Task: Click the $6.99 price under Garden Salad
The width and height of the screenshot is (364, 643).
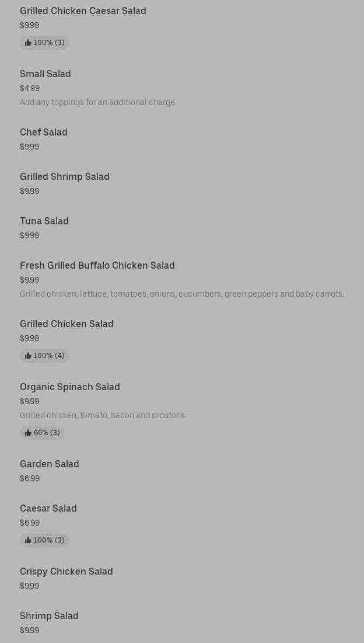Action: coord(30,478)
